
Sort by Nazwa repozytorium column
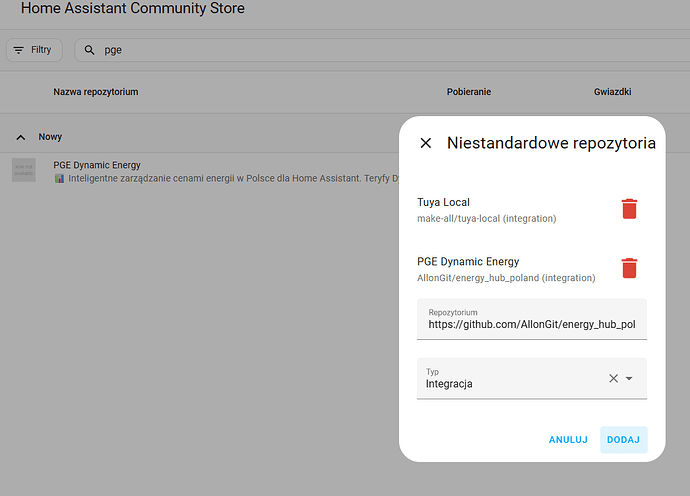pos(95,92)
